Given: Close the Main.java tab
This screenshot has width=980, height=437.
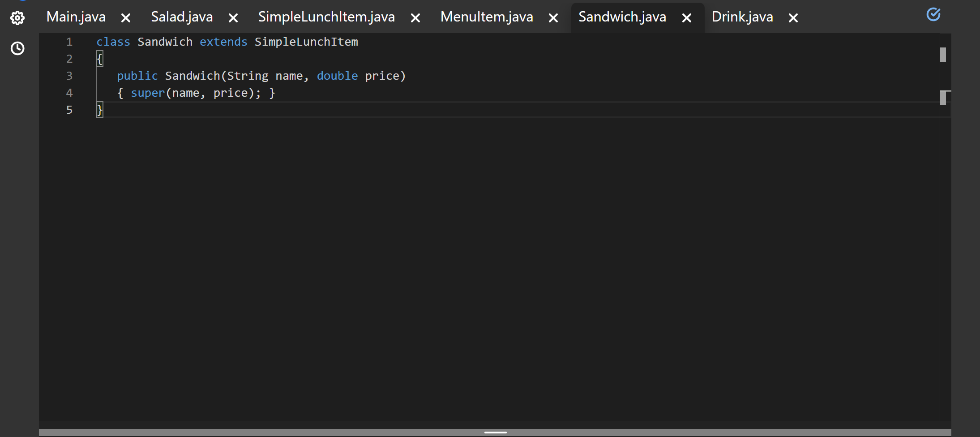Looking at the screenshot, I should (126, 18).
